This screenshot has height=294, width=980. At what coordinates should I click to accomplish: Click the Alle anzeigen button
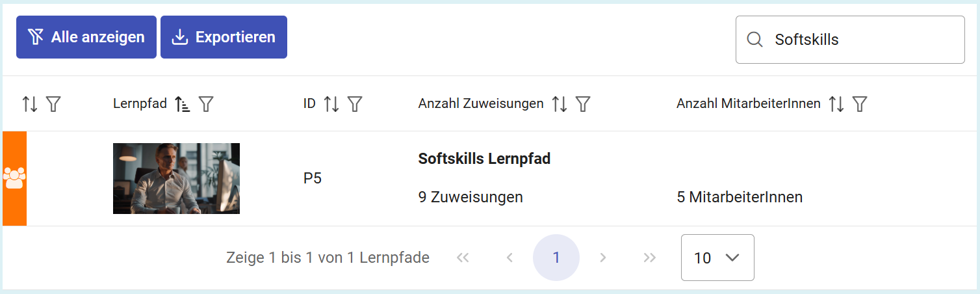(86, 37)
